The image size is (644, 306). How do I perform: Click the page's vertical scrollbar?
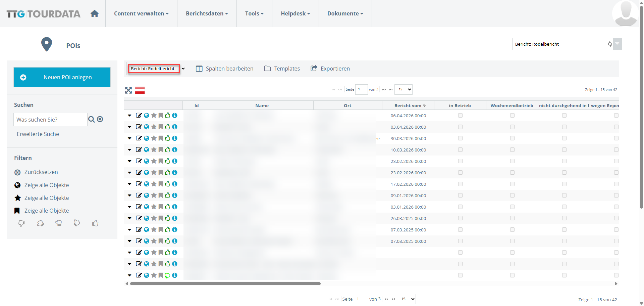641,107
